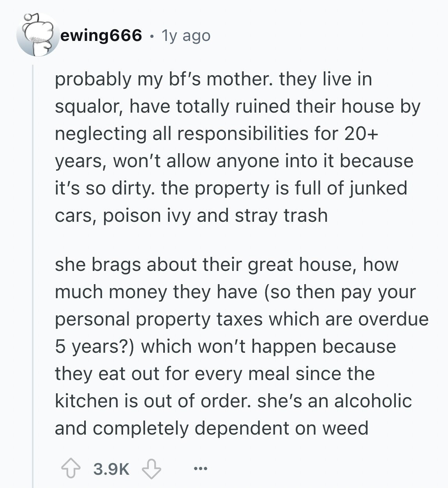Image resolution: width=448 pixels, height=488 pixels.
Task: Downvote the comment by ewing666
Action: 152,469
